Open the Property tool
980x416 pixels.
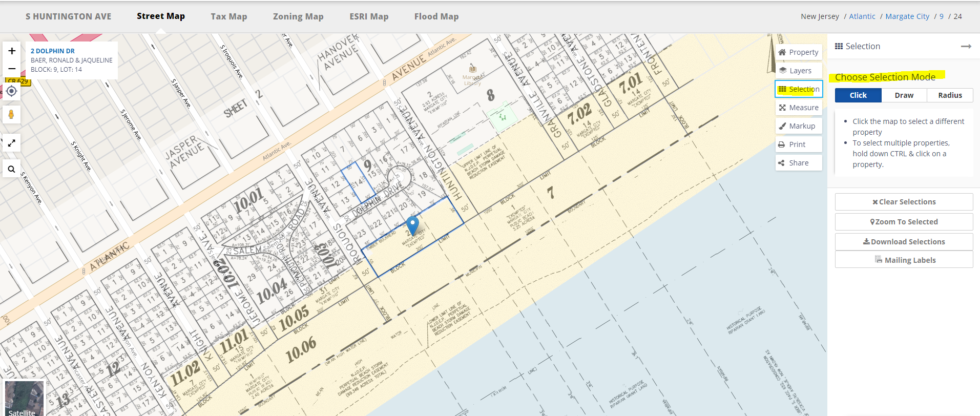click(799, 52)
